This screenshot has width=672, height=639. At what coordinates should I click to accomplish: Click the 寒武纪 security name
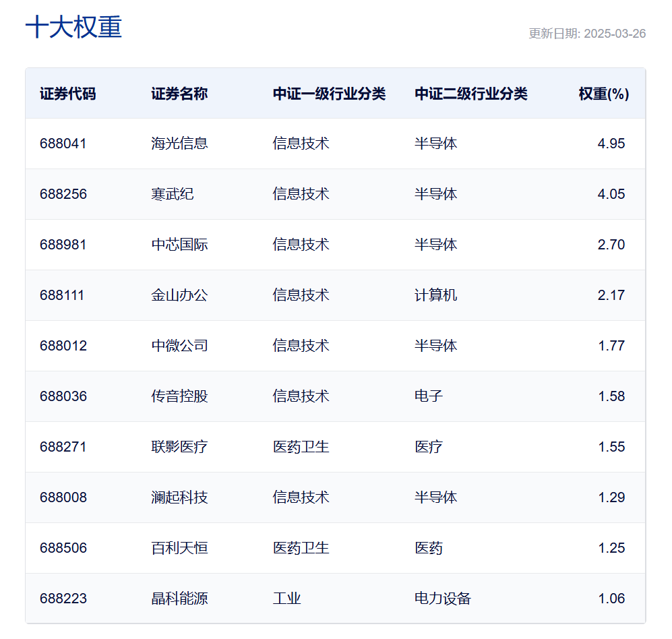[x=173, y=194]
